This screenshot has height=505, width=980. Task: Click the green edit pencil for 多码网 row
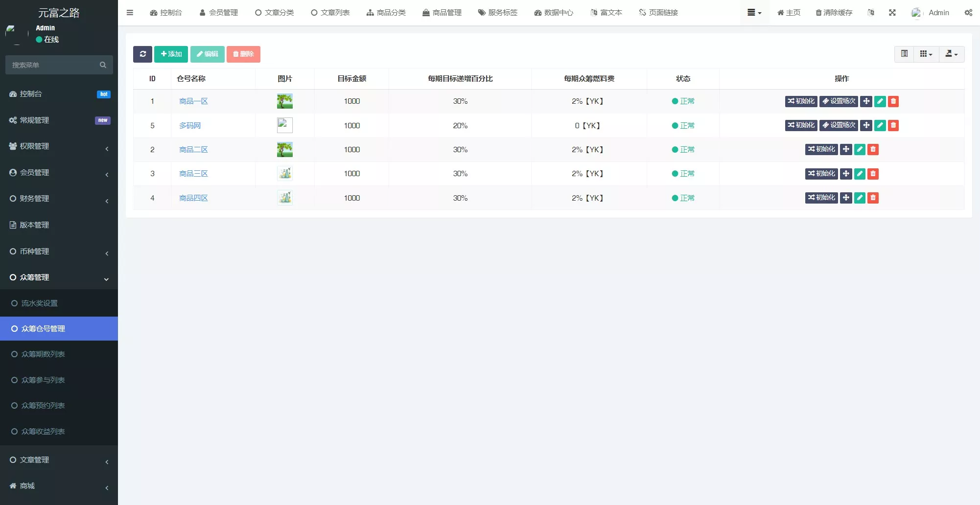pyautogui.click(x=880, y=125)
